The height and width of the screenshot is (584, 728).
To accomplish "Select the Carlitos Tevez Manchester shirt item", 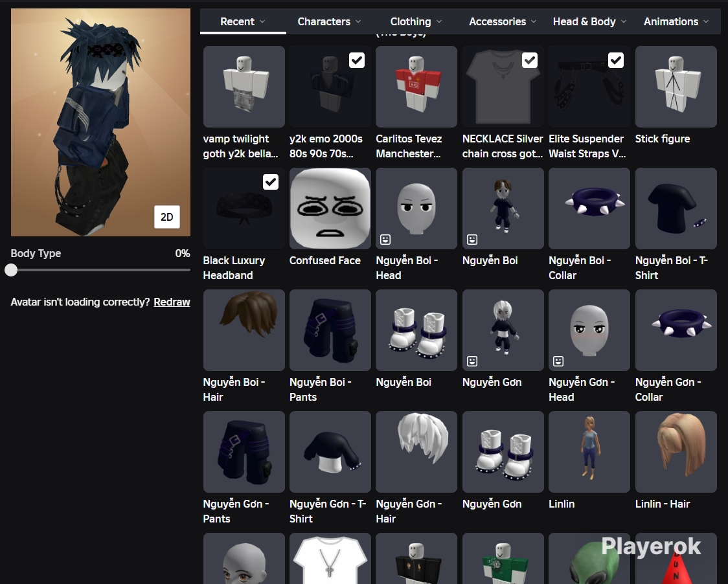I will coord(416,86).
